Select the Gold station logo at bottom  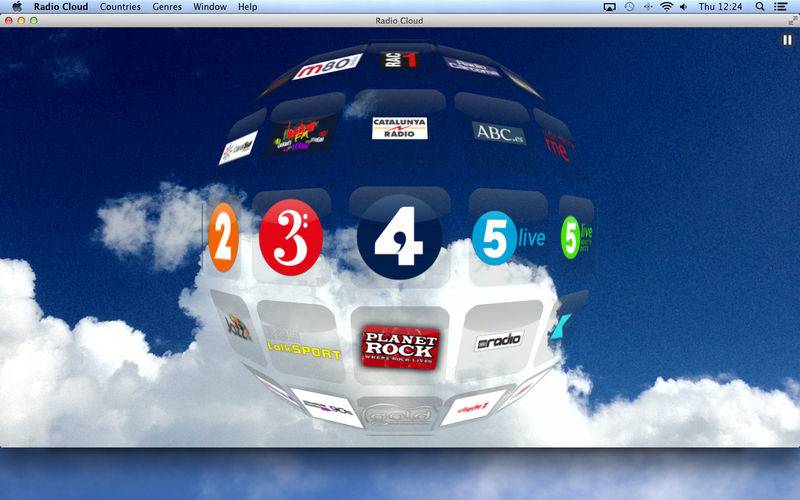tap(399, 416)
